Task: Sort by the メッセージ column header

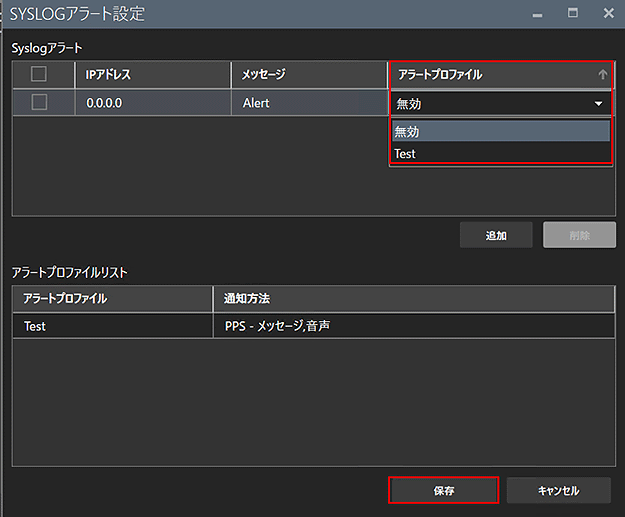Action: pyautogui.click(x=309, y=74)
